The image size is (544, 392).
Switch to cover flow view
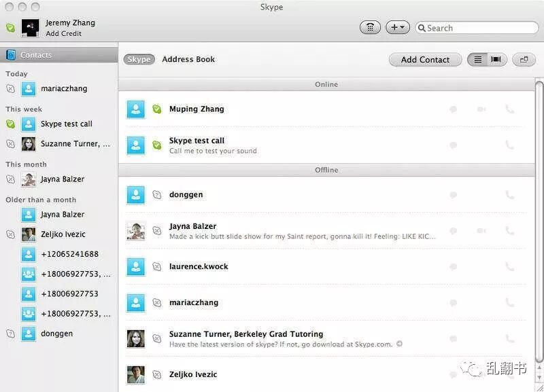(x=496, y=60)
